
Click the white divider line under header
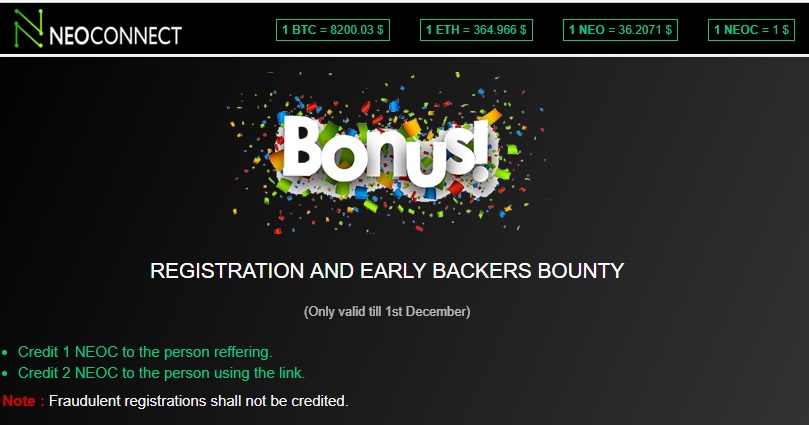tap(404, 56)
